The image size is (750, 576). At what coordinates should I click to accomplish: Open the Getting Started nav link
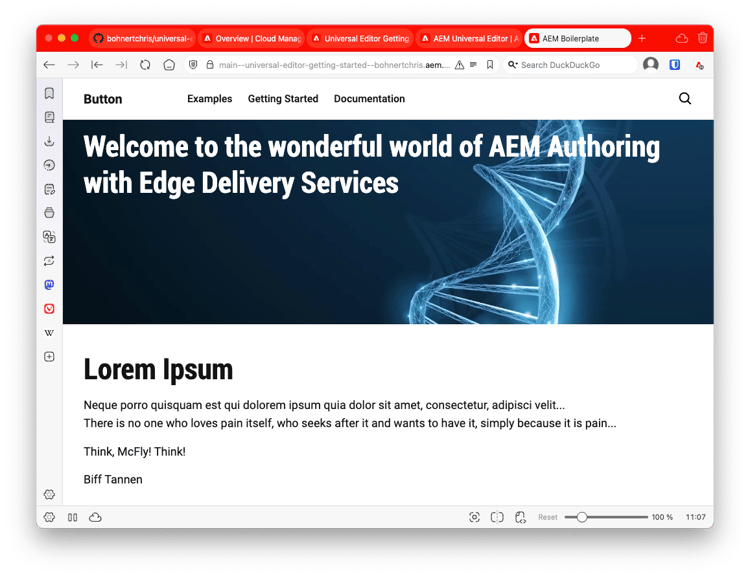(283, 99)
